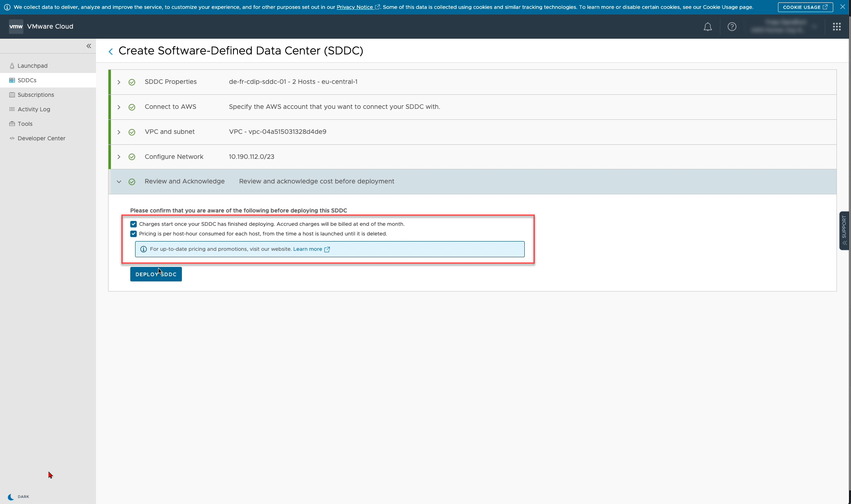
Task: Click the DEPLOY SDDC button
Action: pos(156,274)
